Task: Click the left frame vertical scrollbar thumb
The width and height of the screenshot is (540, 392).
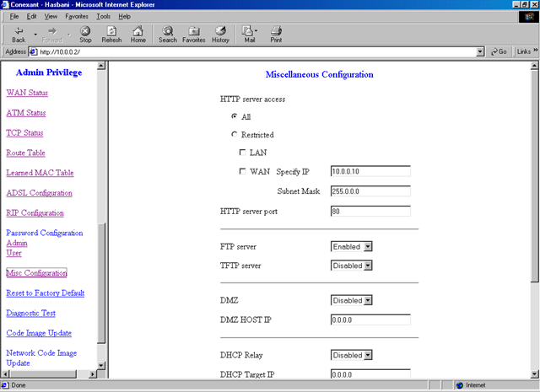Action: coord(101,283)
